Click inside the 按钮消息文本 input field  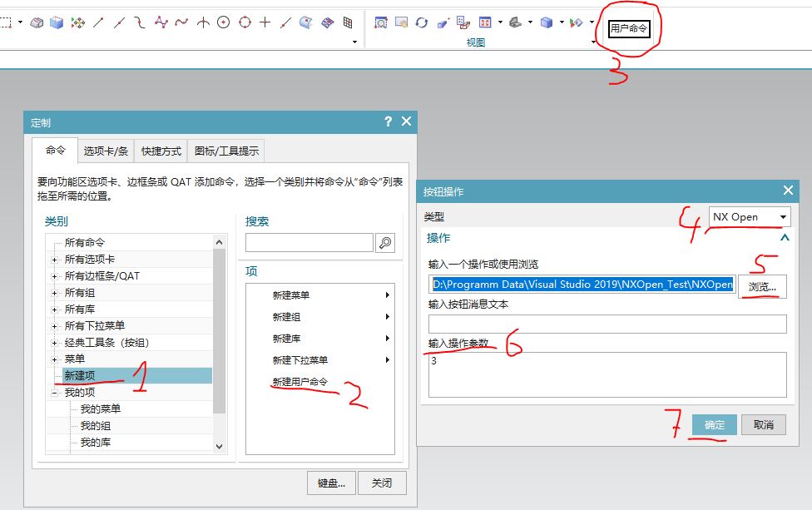607,324
